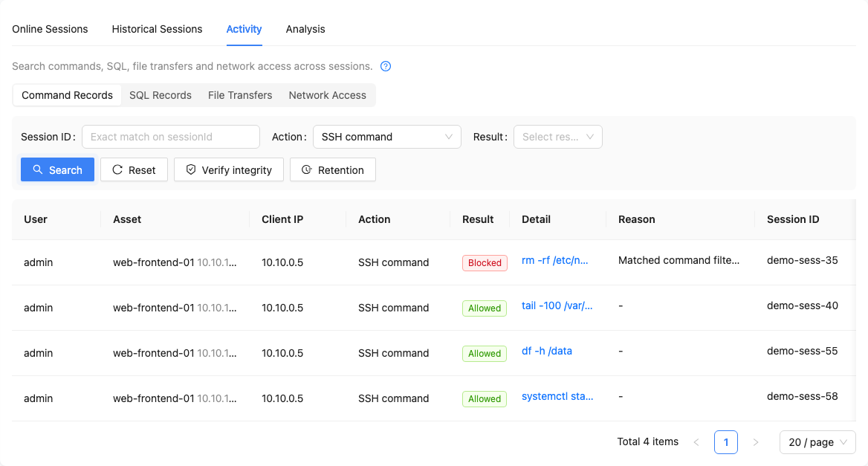Viewport: 868px width, 466px height.
Task: Click the Blocked result tag
Action: click(x=485, y=263)
